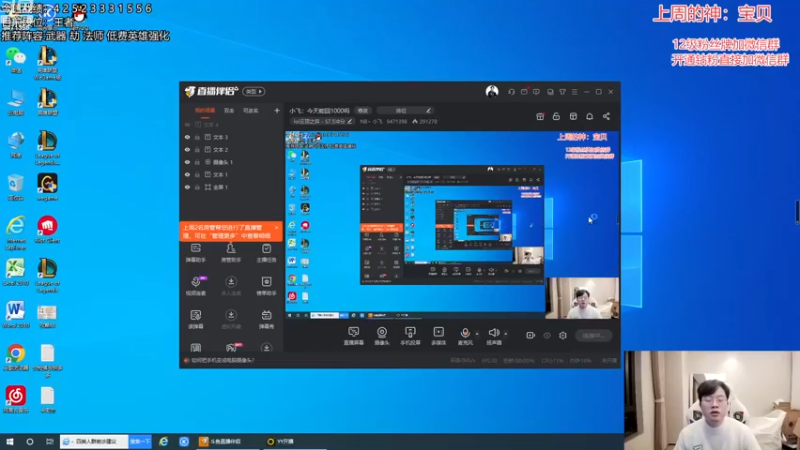Select the 文本 1 layer row

pos(231,174)
